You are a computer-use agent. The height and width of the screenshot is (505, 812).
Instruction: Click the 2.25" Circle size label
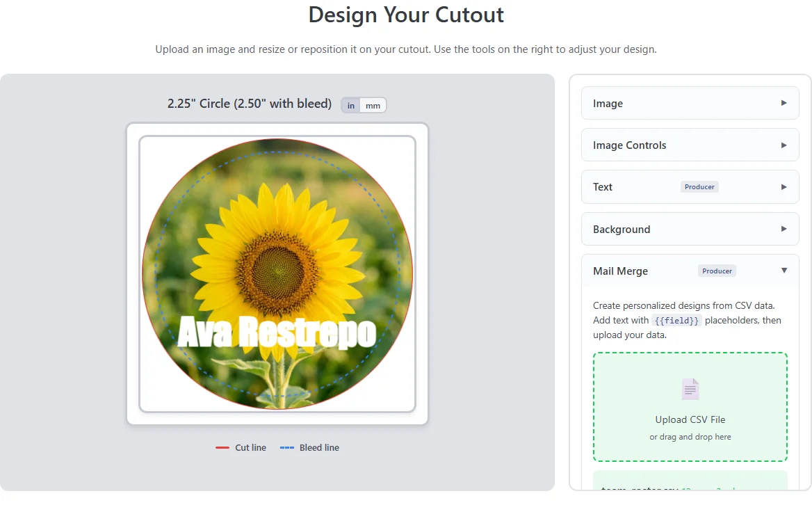(x=250, y=104)
